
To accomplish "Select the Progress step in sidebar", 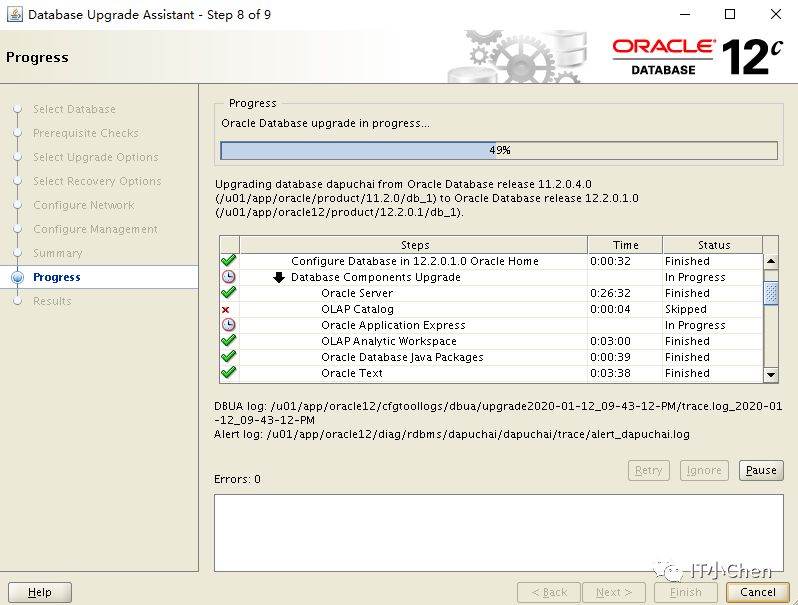I will 56,277.
